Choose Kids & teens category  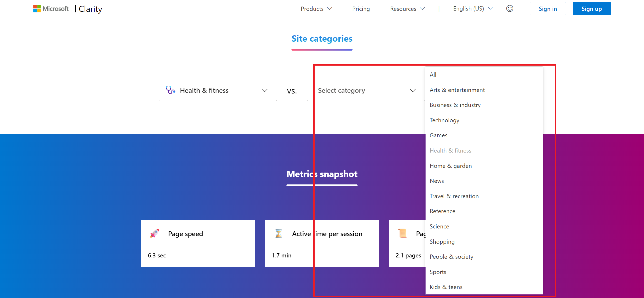(446, 287)
